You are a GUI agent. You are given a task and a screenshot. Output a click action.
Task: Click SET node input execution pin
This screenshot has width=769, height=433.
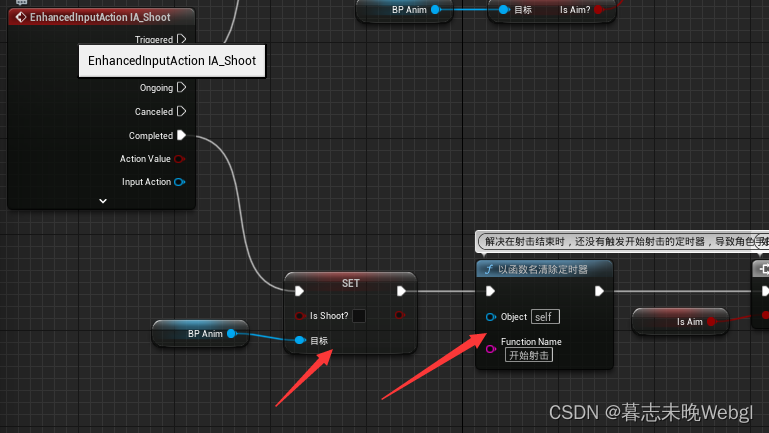[299, 291]
